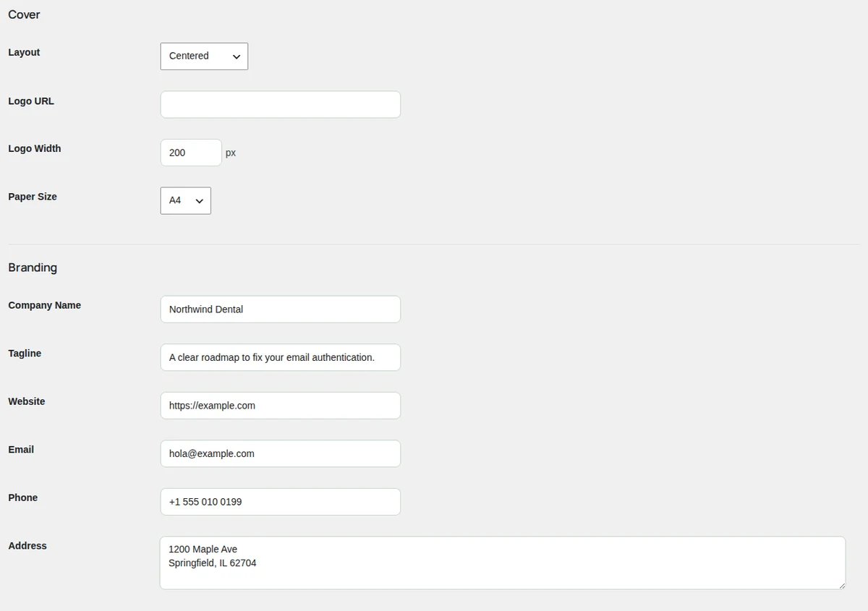868x611 pixels.
Task: Click into the Tagline input field
Action: (280, 357)
